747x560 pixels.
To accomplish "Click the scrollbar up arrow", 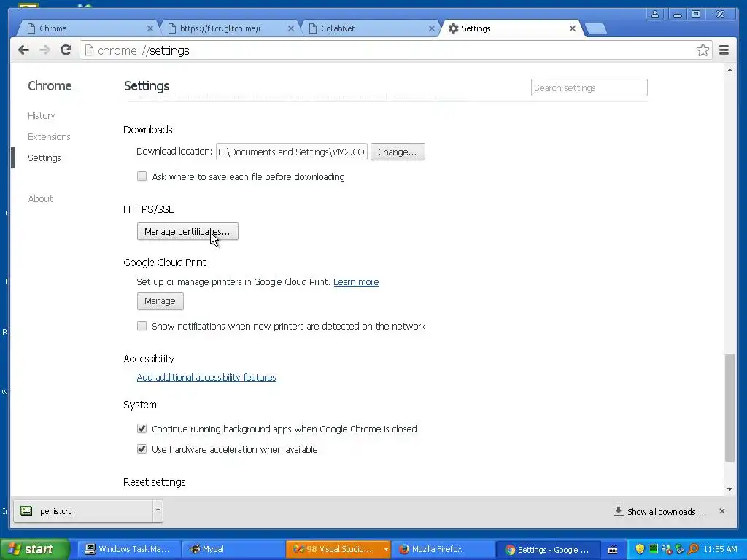I will [729, 71].
